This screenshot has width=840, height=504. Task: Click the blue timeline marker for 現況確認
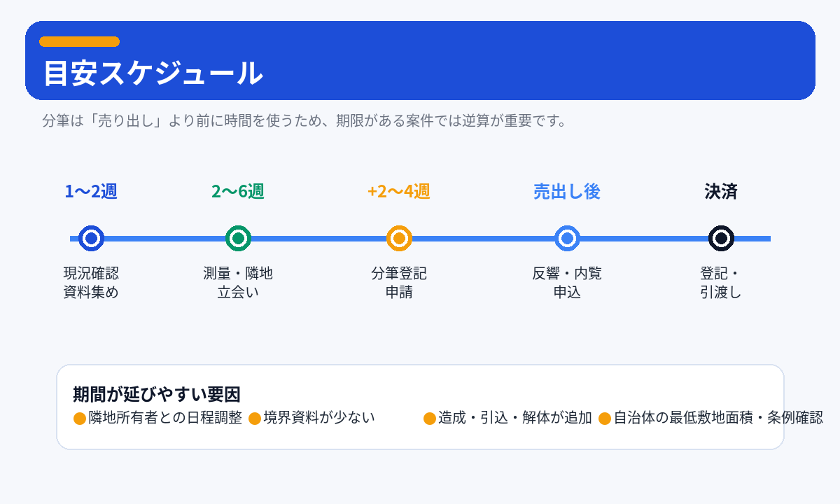tap(91, 239)
